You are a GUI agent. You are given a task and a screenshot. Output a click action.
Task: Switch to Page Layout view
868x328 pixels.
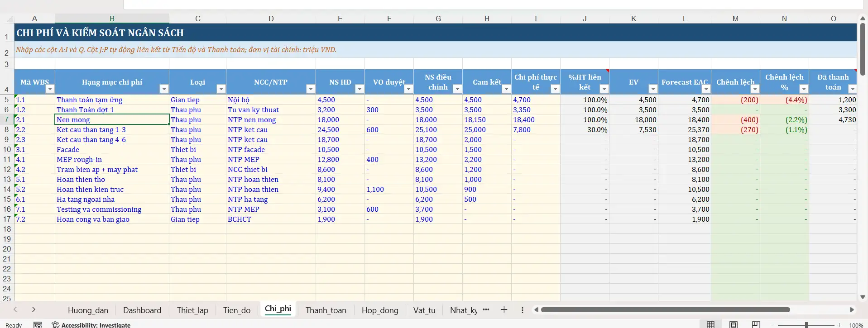click(733, 324)
